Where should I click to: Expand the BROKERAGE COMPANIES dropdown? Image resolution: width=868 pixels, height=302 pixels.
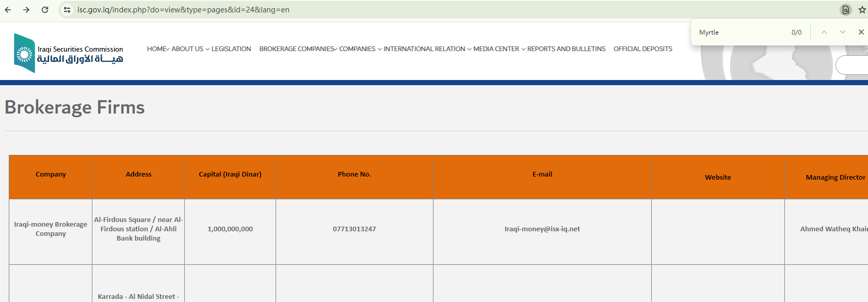pos(298,49)
